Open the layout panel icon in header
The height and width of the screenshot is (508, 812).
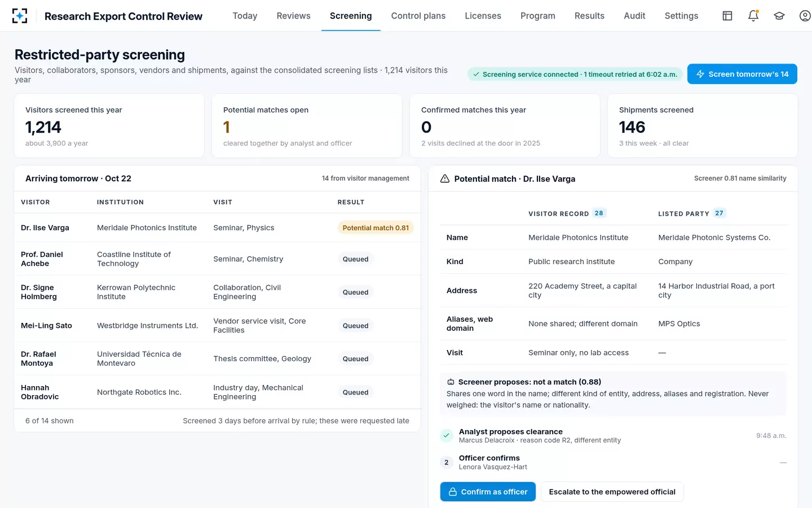727,16
